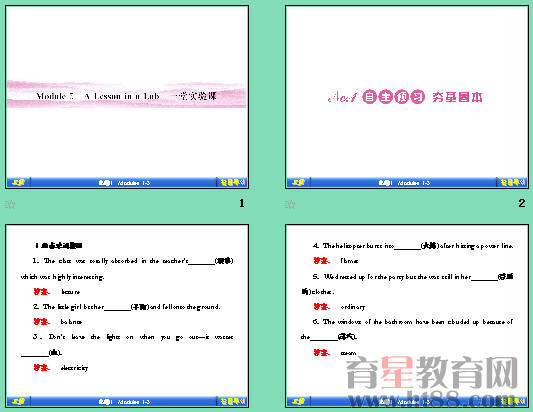Click yellow left footer button on slide 4
533x412 pixels.
coord(298,401)
